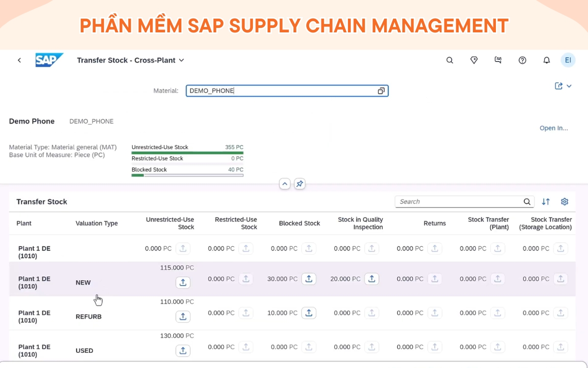Click the diamond icon in the header
This screenshot has width=588, height=368.
(x=474, y=60)
